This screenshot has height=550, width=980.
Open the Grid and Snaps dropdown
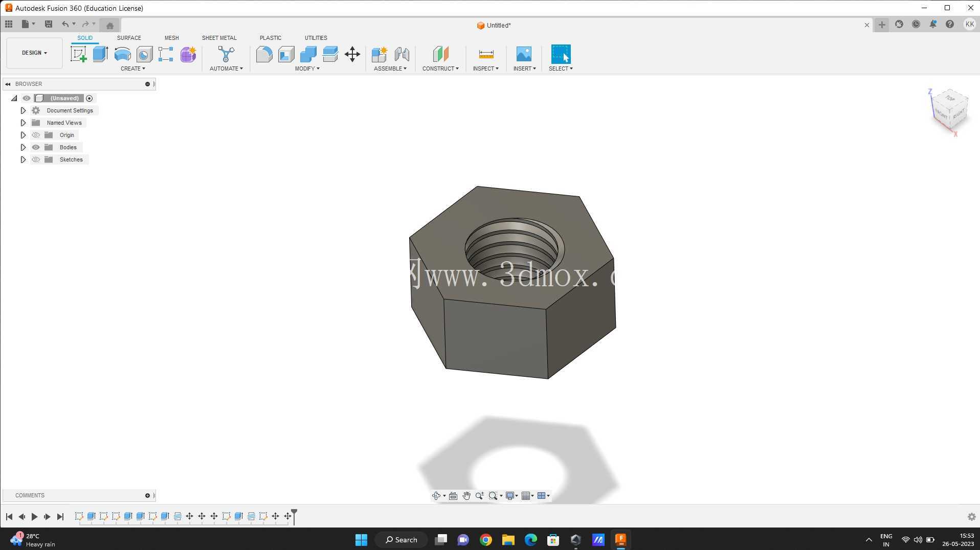[x=527, y=496]
